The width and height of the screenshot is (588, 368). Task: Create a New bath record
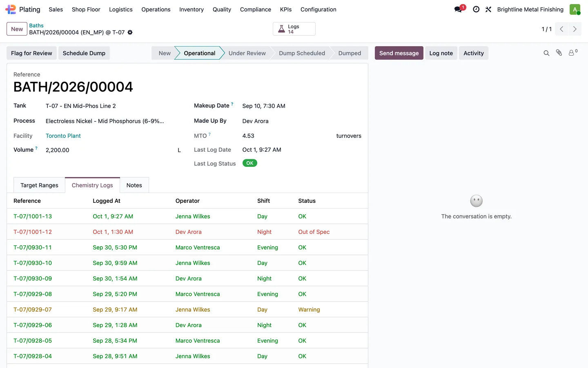tap(17, 29)
